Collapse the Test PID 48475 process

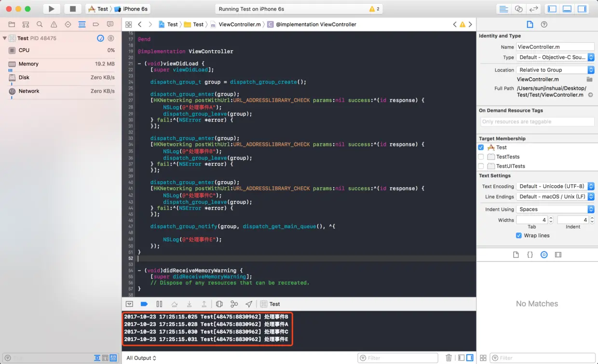[4, 38]
